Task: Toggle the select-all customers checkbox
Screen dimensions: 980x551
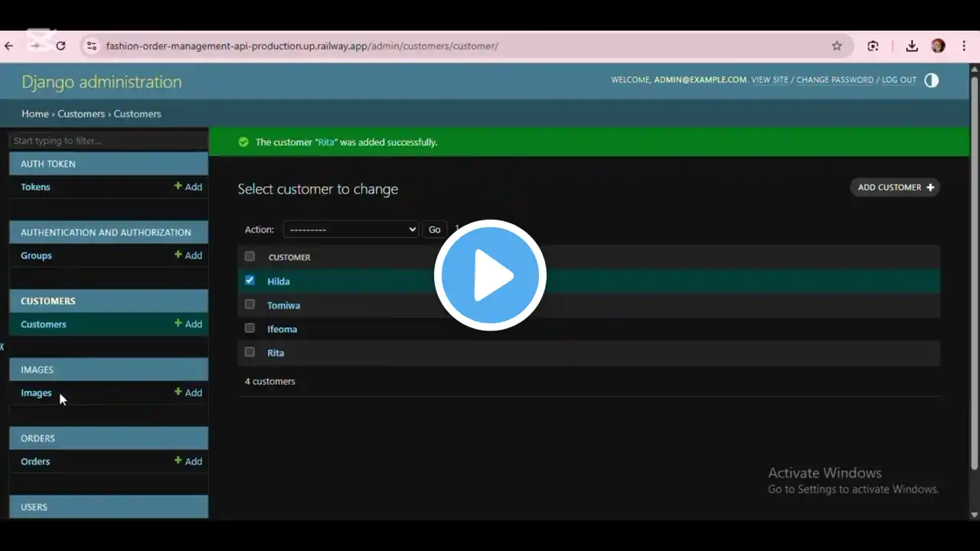Action: [x=250, y=256]
